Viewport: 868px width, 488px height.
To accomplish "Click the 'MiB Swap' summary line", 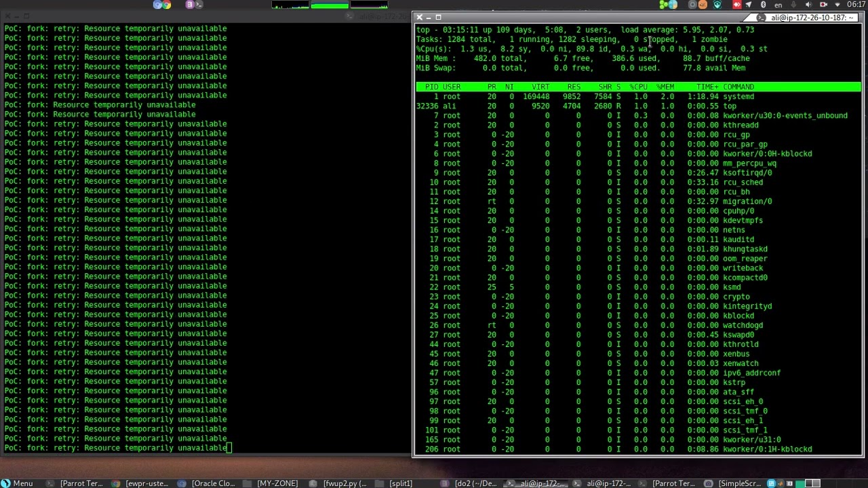I will click(580, 68).
